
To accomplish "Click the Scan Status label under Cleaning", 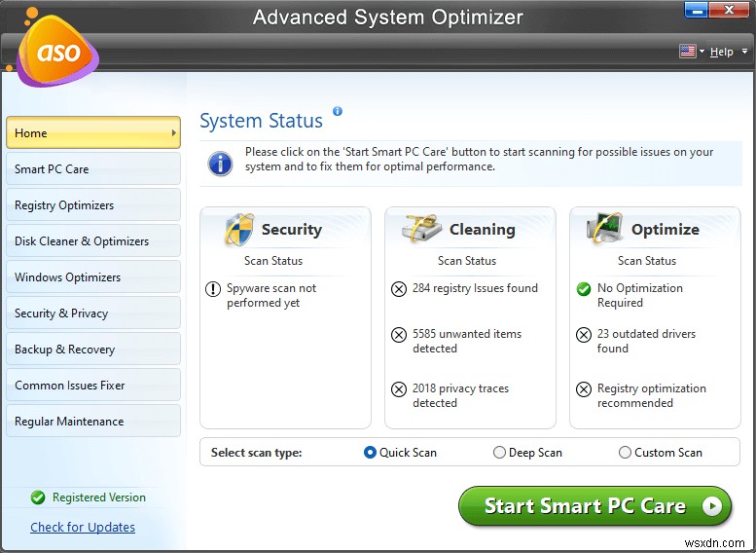I will [467, 261].
